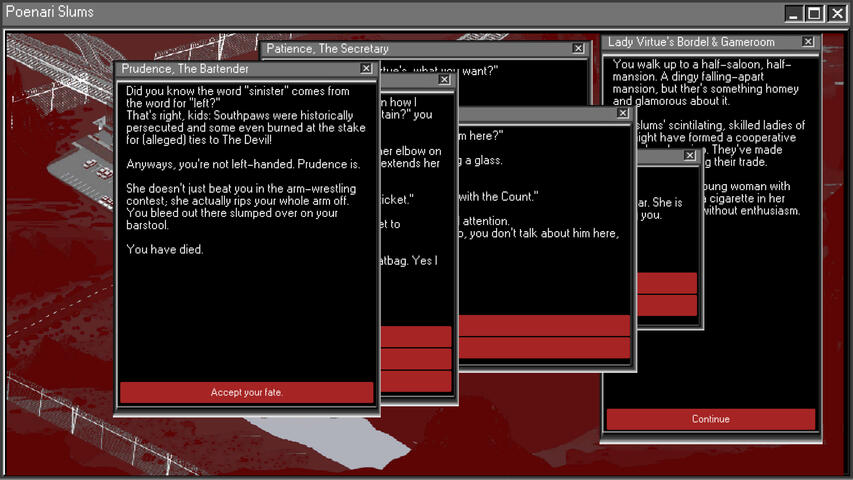The width and height of the screenshot is (853, 480).
Task: Select the upper red choice in small 'She is' dialog
Action: (x=667, y=283)
